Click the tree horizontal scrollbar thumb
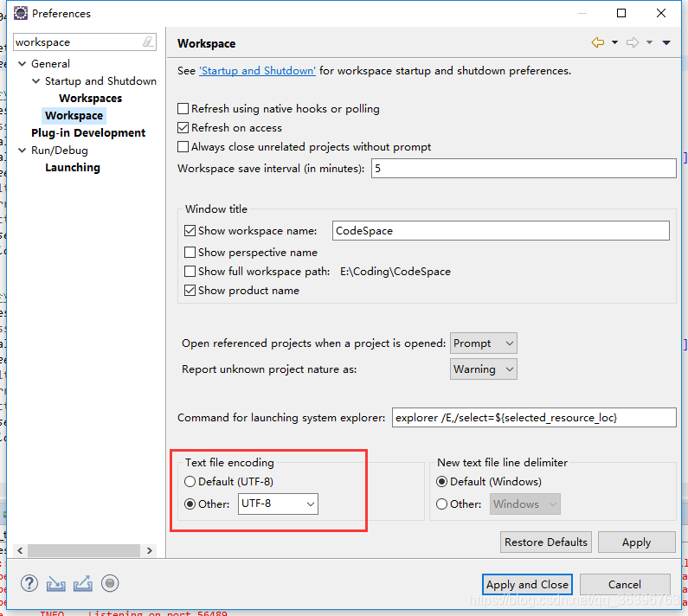 click(x=84, y=550)
